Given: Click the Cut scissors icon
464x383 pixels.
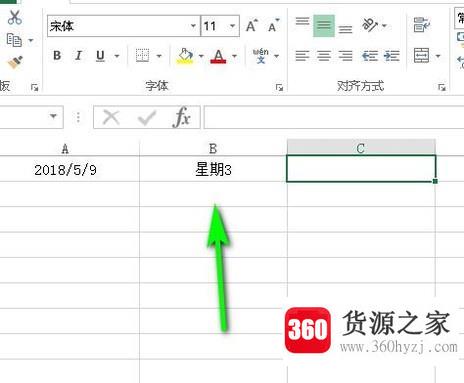Looking at the screenshot, I should coord(15,17).
